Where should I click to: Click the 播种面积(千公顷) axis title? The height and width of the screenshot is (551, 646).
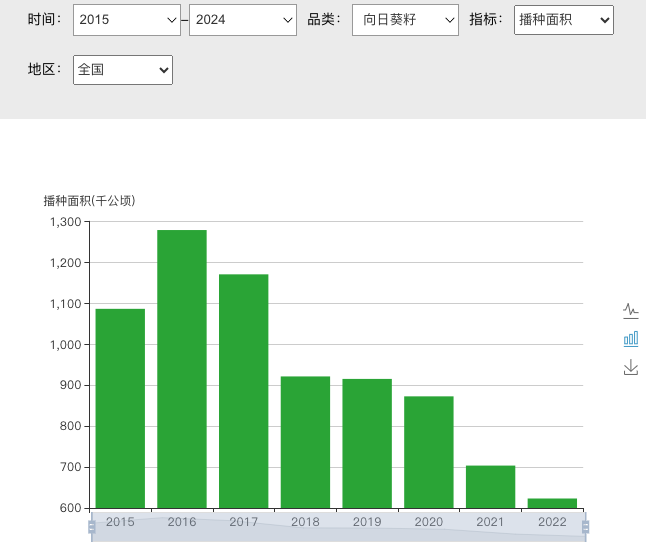(89, 201)
